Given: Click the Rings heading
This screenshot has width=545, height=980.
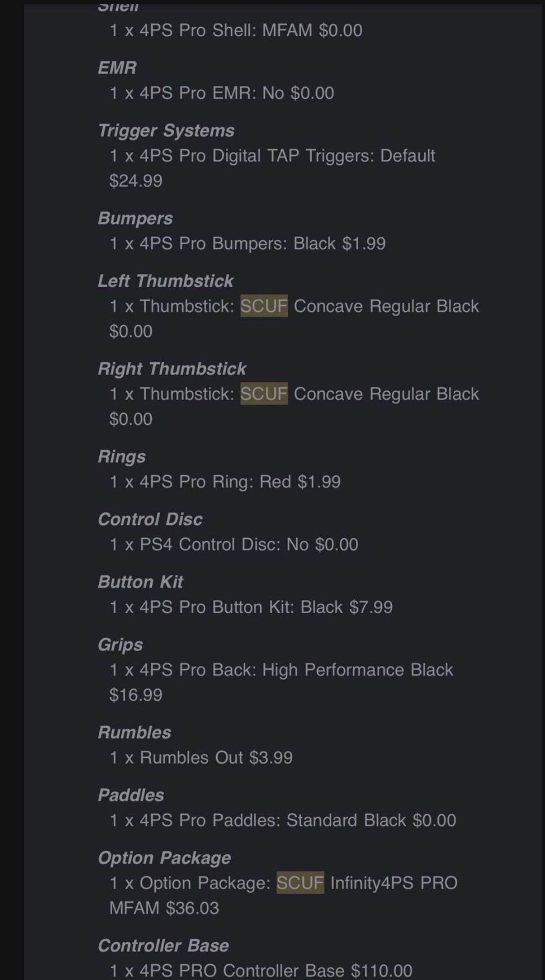Looking at the screenshot, I should (122, 457).
